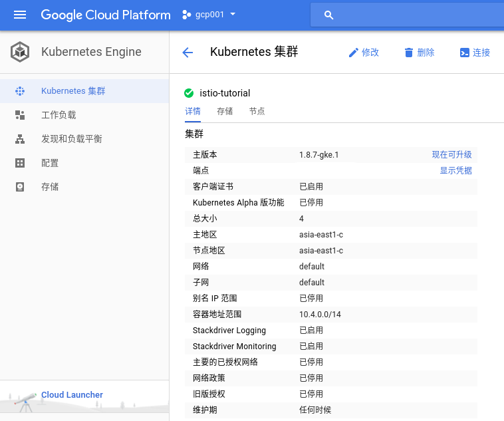This screenshot has height=421, width=504.
Task: Click the back arrow beside Kubernetes 集群
Action: pos(188,53)
